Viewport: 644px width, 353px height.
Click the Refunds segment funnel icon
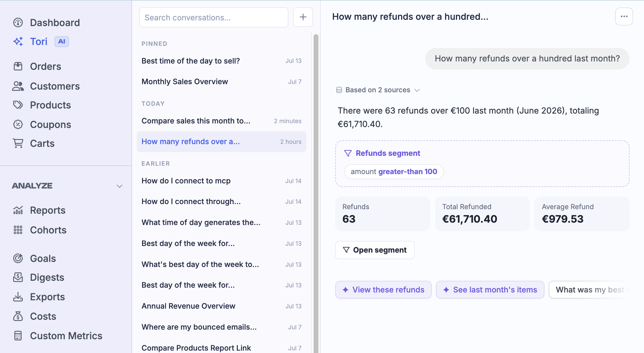[348, 153]
